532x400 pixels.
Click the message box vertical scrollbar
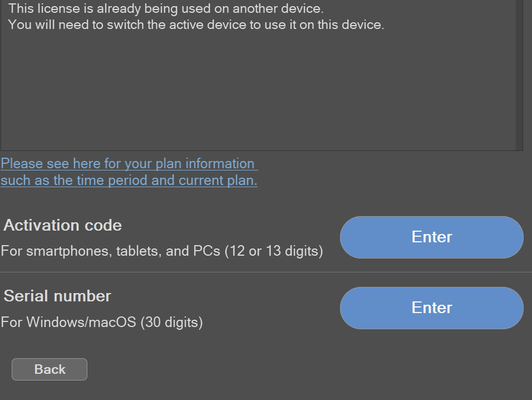click(519, 75)
